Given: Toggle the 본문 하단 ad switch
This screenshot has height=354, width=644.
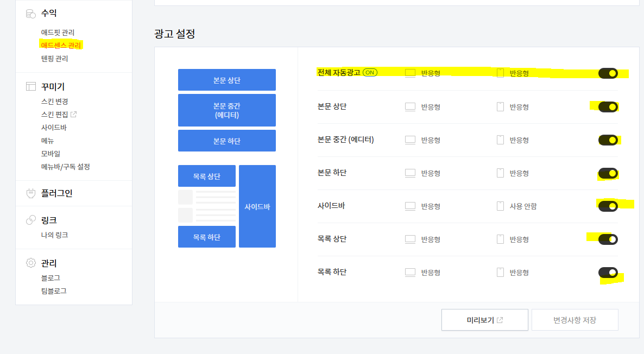Looking at the screenshot, I should (x=608, y=173).
